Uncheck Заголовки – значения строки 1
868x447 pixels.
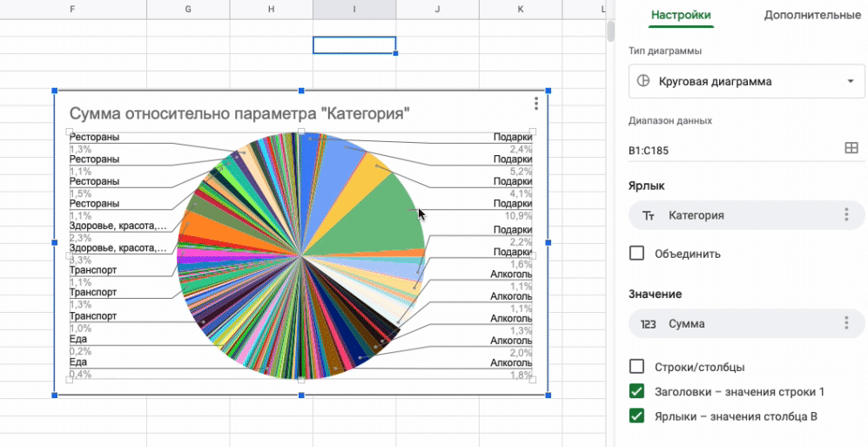click(x=636, y=391)
